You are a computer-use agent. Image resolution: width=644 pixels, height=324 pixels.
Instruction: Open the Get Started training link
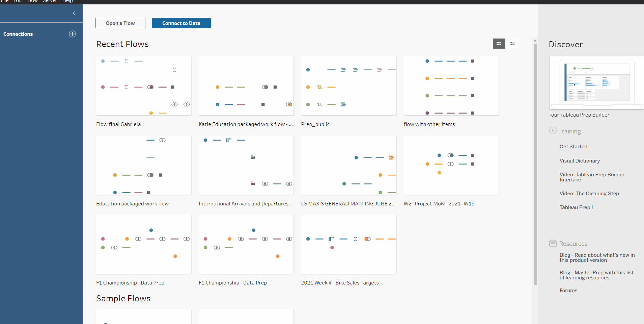(x=573, y=147)
